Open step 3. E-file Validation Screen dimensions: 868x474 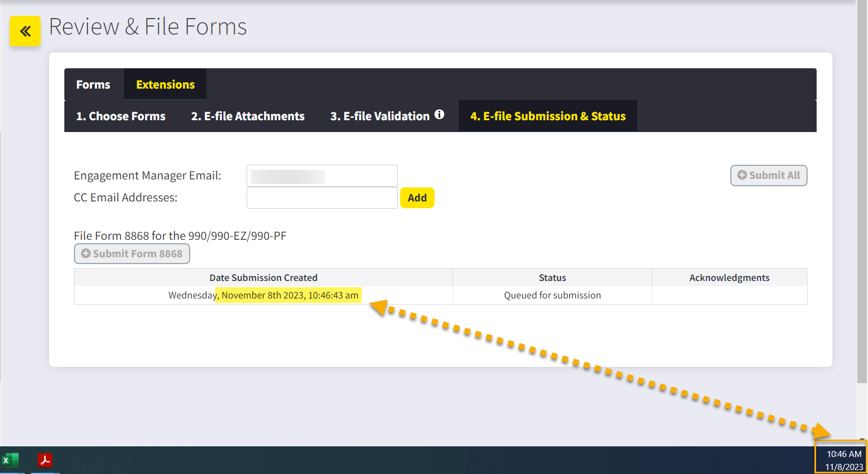(380, 116)
